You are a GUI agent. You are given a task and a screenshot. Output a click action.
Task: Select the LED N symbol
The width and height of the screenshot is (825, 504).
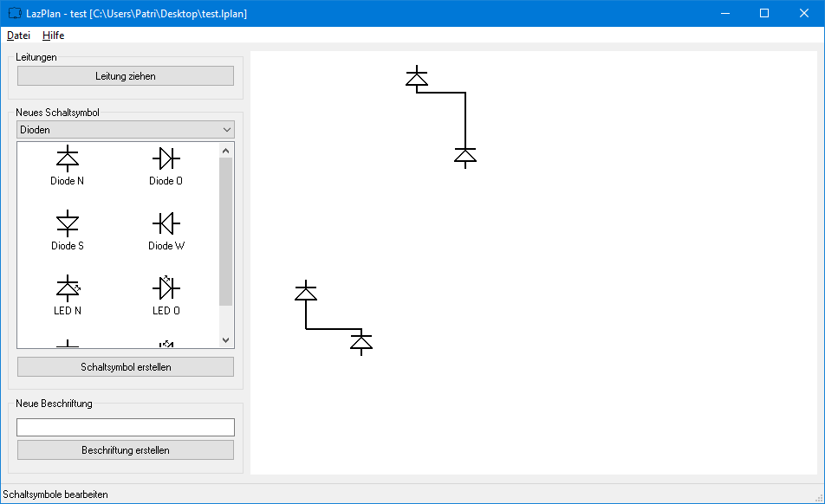(x=68, y=288)
